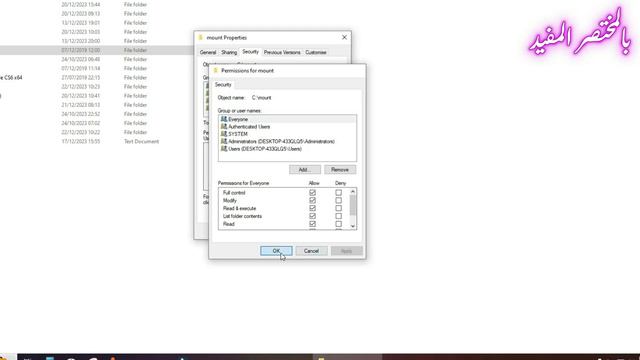Open the Previous Versions tab
This screenshot has width=640, height=360.
click(x=282, y=52)
